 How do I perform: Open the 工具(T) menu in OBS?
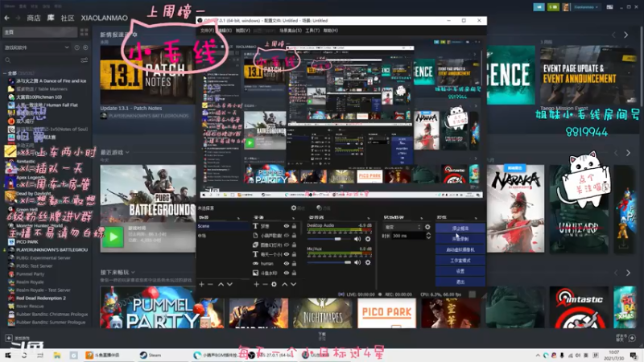pyautogui.click(x=312, y=31)
